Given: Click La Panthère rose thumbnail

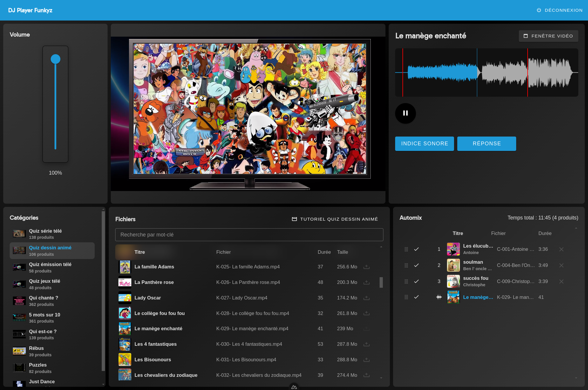Looking at the screenshot, I should pos(125,282).
